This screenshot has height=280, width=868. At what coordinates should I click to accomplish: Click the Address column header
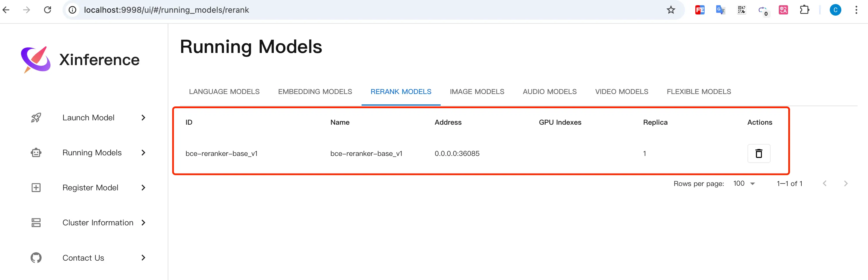[x=448, y=122]
